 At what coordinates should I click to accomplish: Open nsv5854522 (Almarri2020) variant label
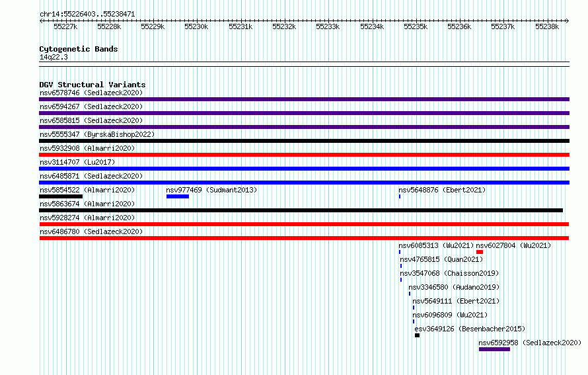click(x=87, y=190)
